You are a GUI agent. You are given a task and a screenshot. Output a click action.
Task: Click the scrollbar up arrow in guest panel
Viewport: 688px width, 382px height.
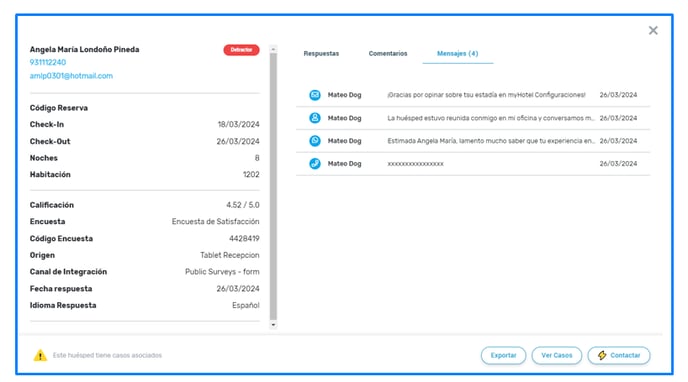tap(273, 49)
